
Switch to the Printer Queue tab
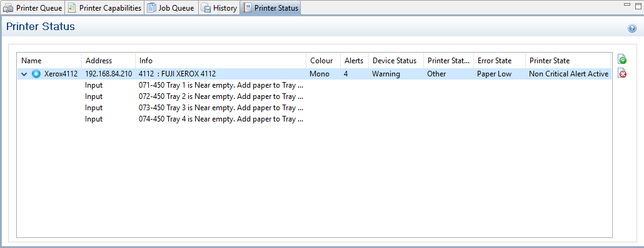click(33, 8)
